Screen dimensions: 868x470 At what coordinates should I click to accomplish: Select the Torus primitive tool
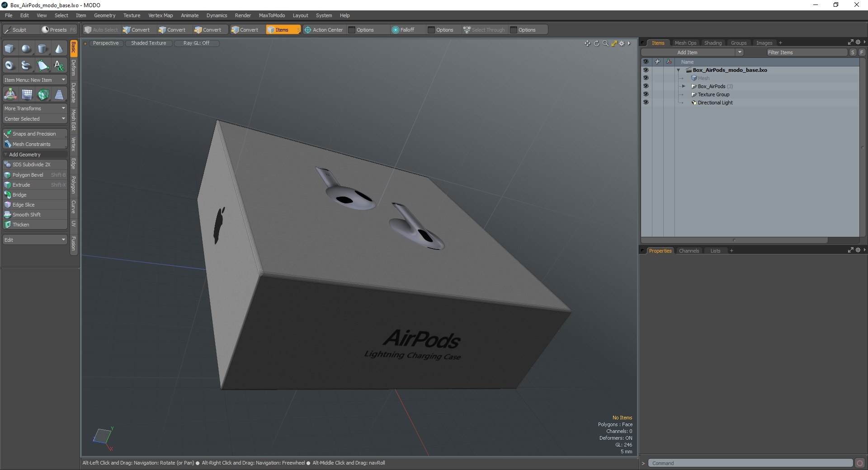pos(9,66)
